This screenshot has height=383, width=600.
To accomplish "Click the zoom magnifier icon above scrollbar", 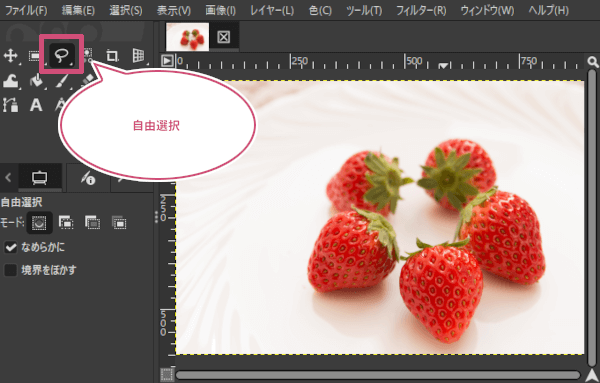I will tap(593, 61).
